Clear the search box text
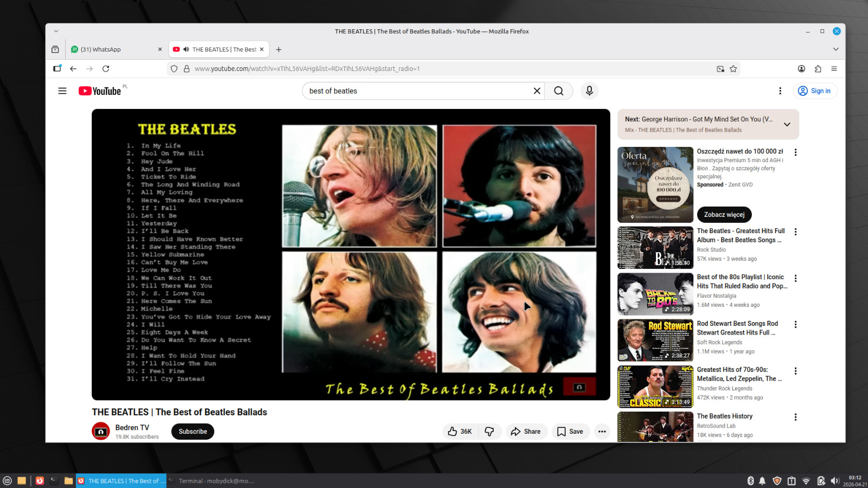This screenshot has height=488, width=868. [x=537, y=91]
